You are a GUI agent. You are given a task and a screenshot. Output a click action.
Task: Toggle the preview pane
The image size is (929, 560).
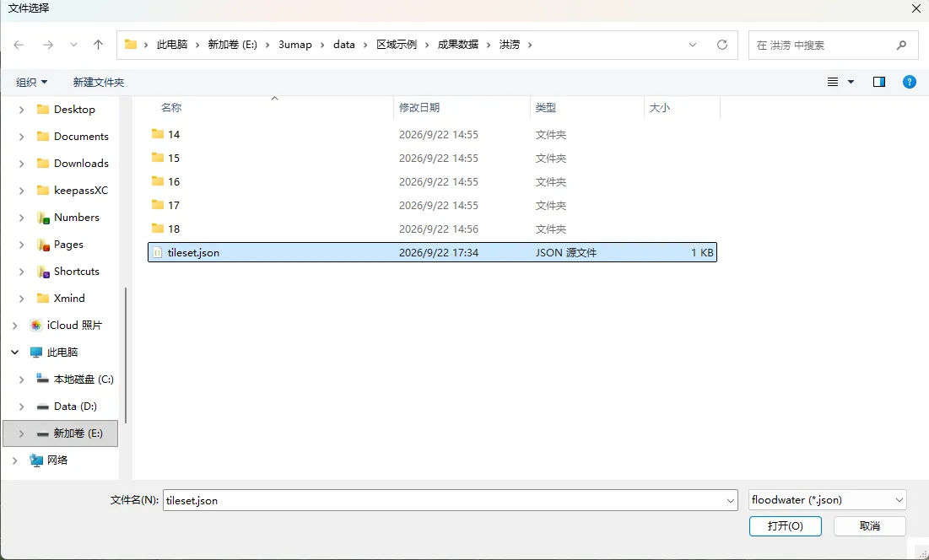click(x=879, y=82)
